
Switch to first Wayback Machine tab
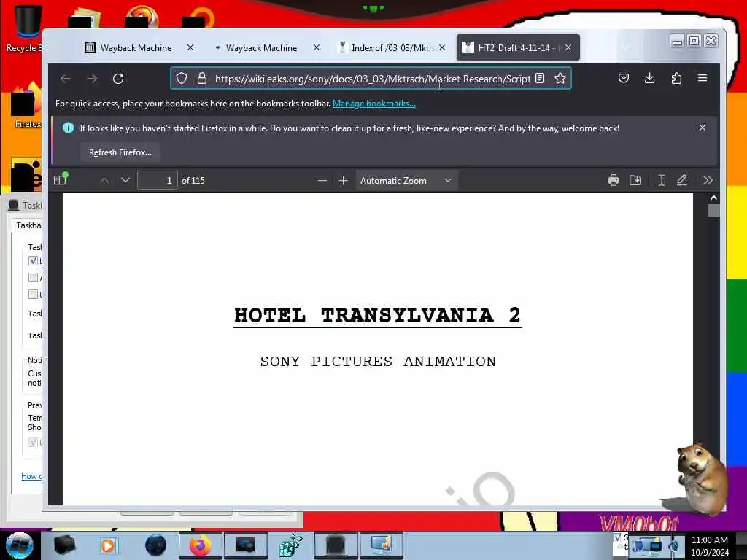coord(136,47)
